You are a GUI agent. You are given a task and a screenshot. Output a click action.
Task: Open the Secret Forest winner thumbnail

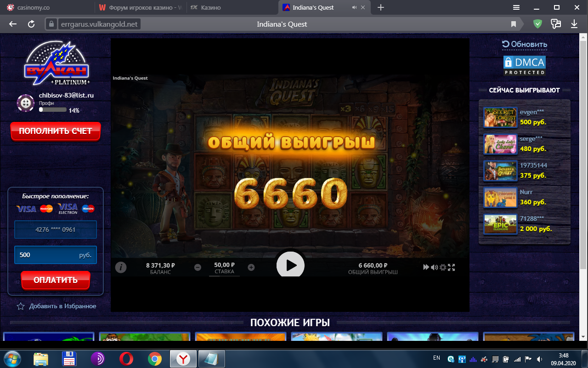tap(500, 117)
